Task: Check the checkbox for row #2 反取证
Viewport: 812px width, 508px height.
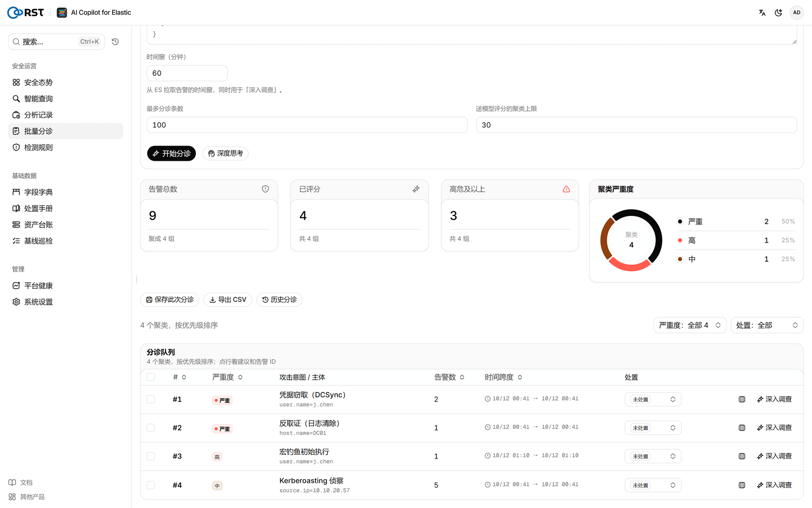Action: point(151,428)
